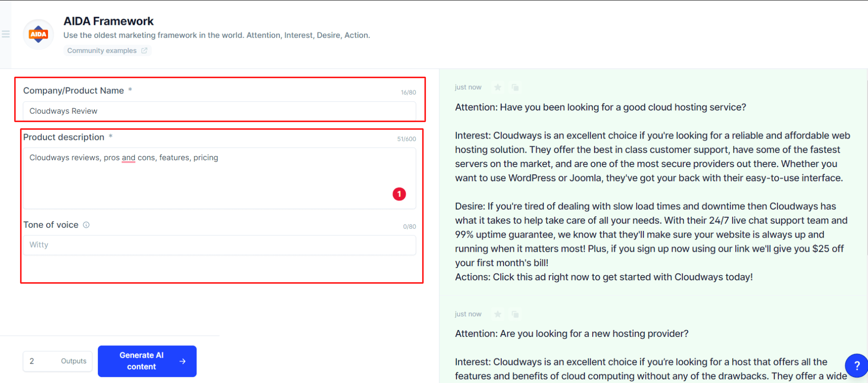This screenshot has width=868, height=383.
Task: Click 'Actions: Click this ad right now' line
Action: pyautogui.click(x=604, y=277)
